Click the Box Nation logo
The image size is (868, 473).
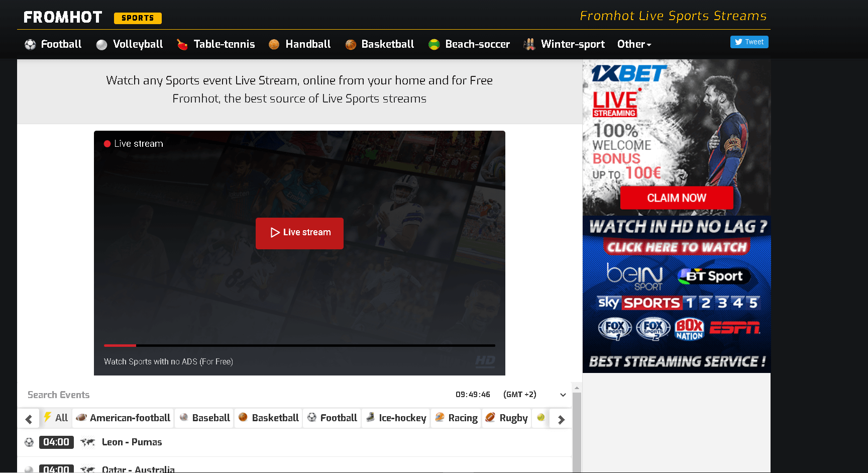point(690,329)
